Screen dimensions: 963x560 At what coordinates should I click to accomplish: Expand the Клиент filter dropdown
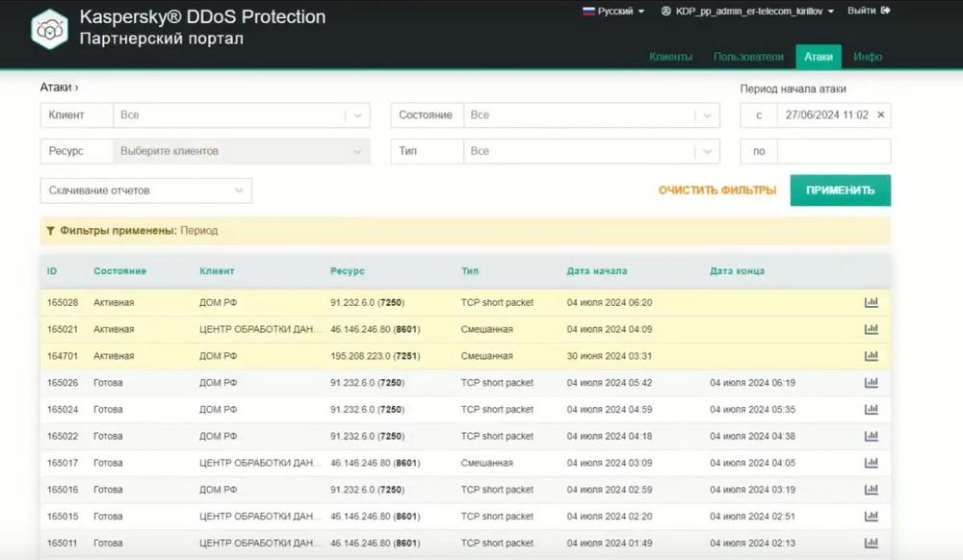click(x=357, y=115)
